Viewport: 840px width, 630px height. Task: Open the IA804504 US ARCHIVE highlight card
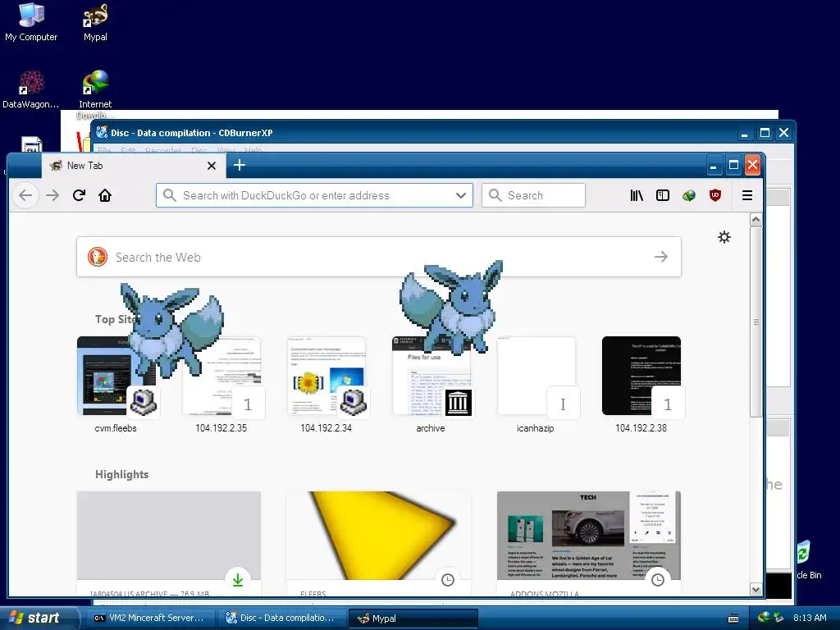tap(169, 543)
